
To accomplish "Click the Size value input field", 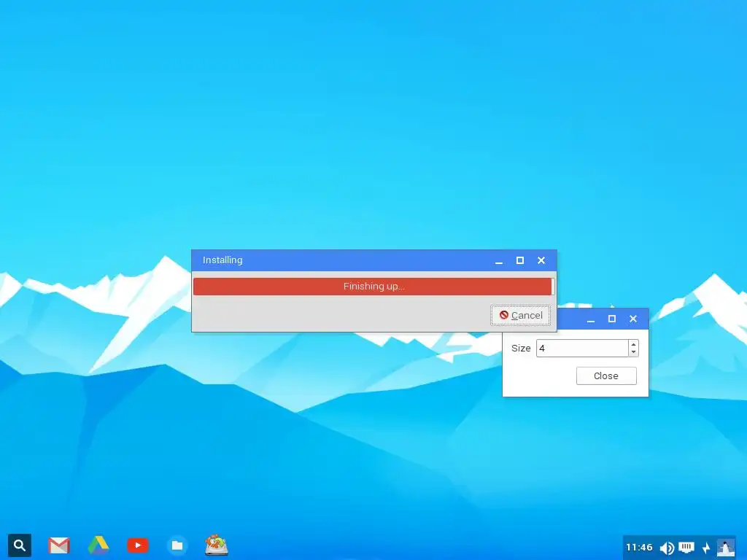I will click(x=582, y=348).
